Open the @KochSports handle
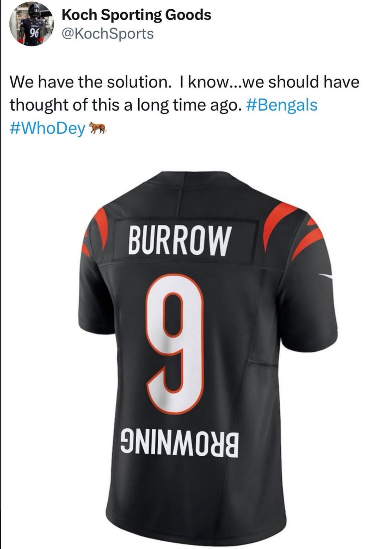 pos(108,34)
